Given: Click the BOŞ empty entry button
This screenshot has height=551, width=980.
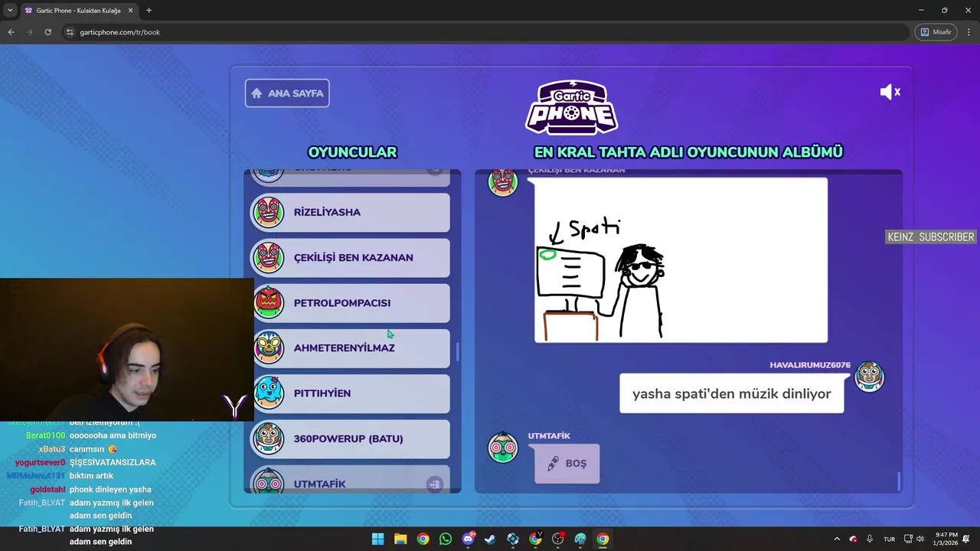Looking at the screenshot, I should point(567,463).
